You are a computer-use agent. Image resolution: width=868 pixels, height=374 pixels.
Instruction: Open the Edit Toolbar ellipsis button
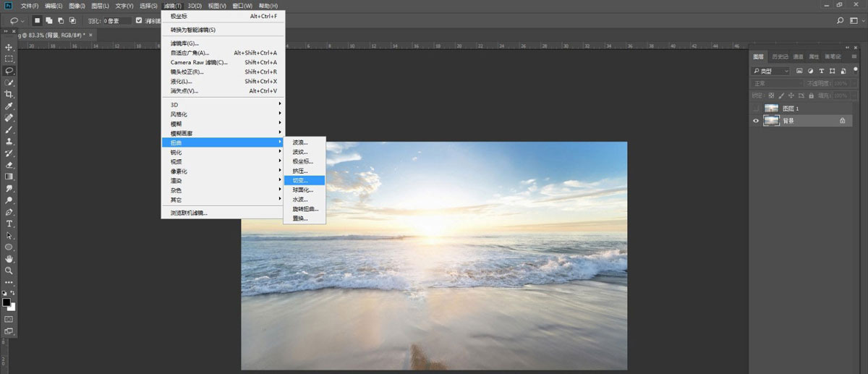[x=9, y=282]
